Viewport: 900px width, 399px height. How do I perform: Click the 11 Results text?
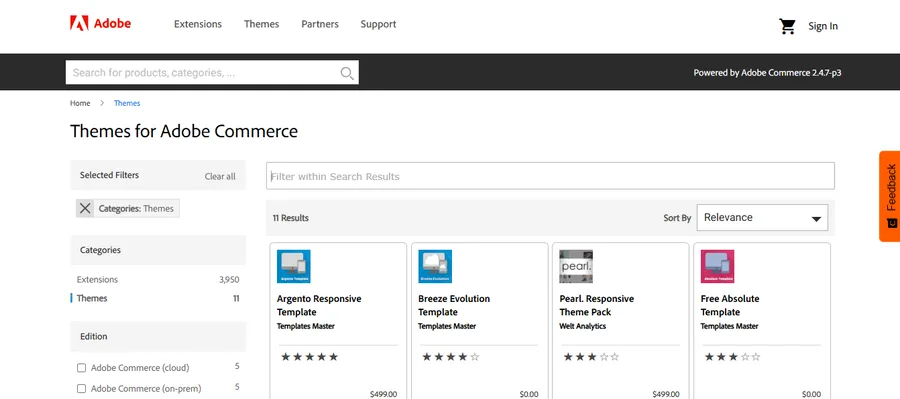pos(290,218)
